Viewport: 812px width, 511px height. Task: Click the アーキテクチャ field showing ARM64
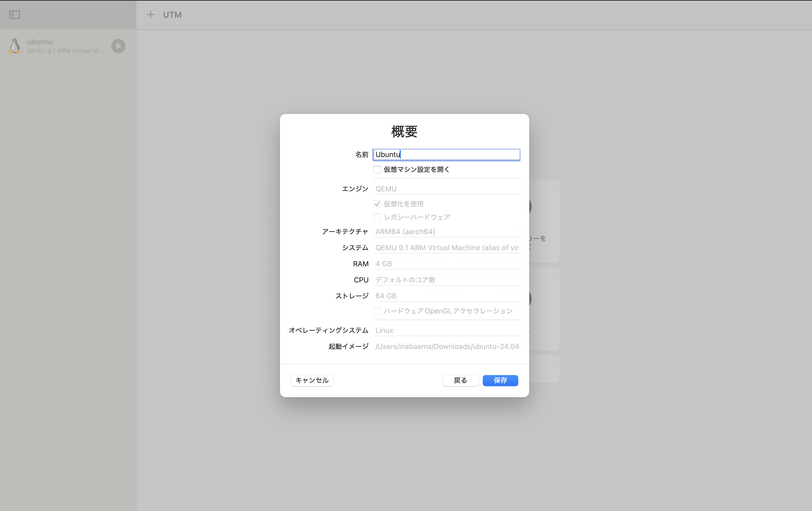(446, 232)
